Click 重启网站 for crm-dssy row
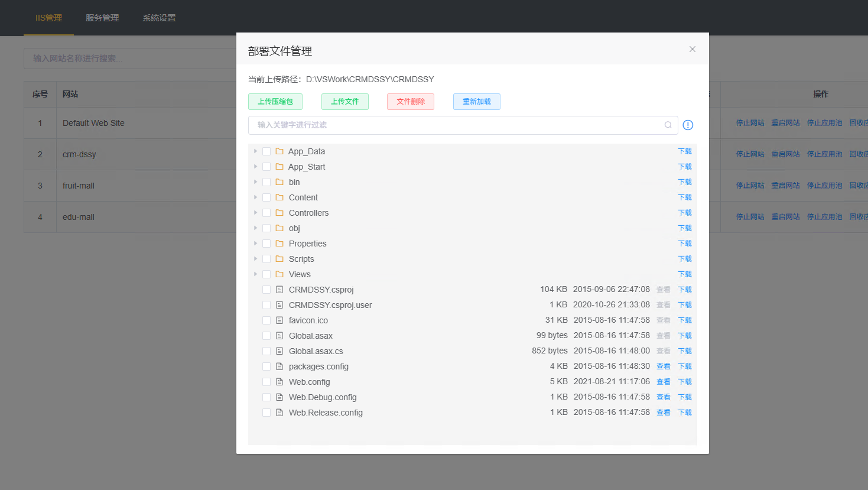868x490 pixels. [785, 154]
